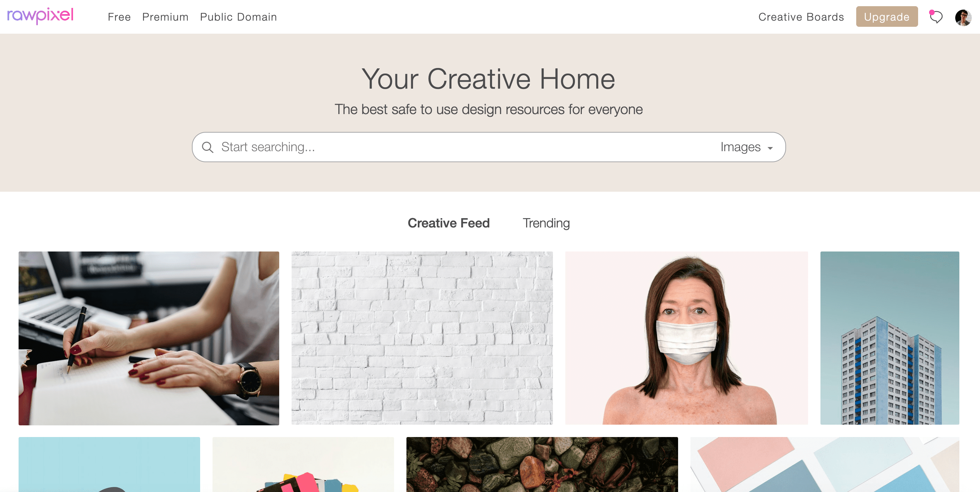Open the Creative Boards link
Image resolution: width=980 pixels, height=492 pixels.
pos(801,17)
